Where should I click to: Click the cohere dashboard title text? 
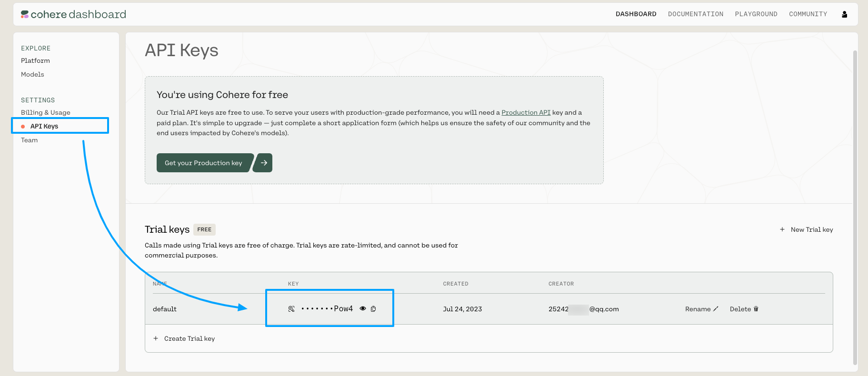coord(79,14)
